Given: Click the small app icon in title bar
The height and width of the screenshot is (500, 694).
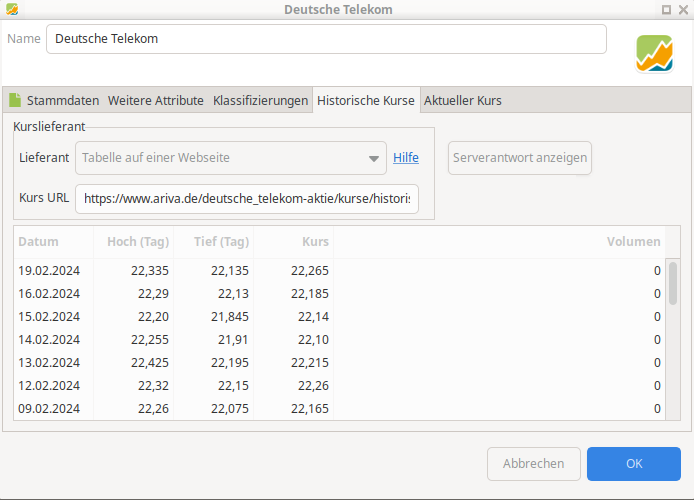Looking at the screenshot, I should tap(12, 9).
